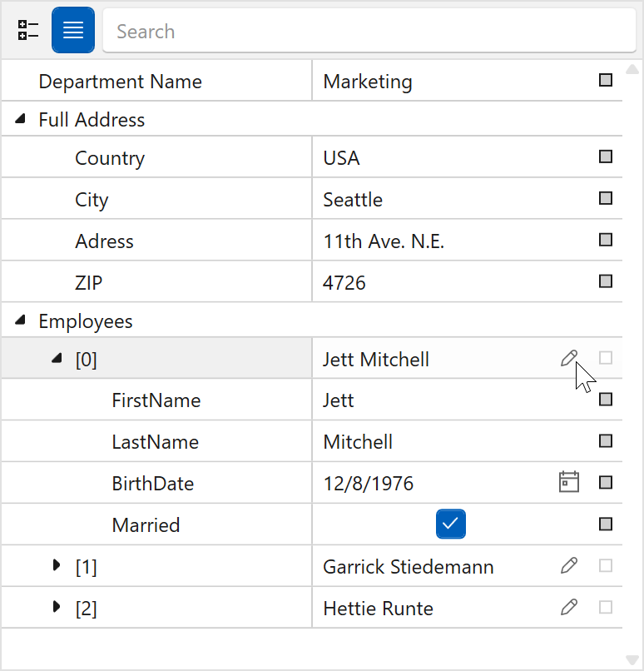The width and height of the screenshot is (644, 671).
Task: Click the pencil edit icon for Jett Mitchell
Action: (x=569, y=359)
